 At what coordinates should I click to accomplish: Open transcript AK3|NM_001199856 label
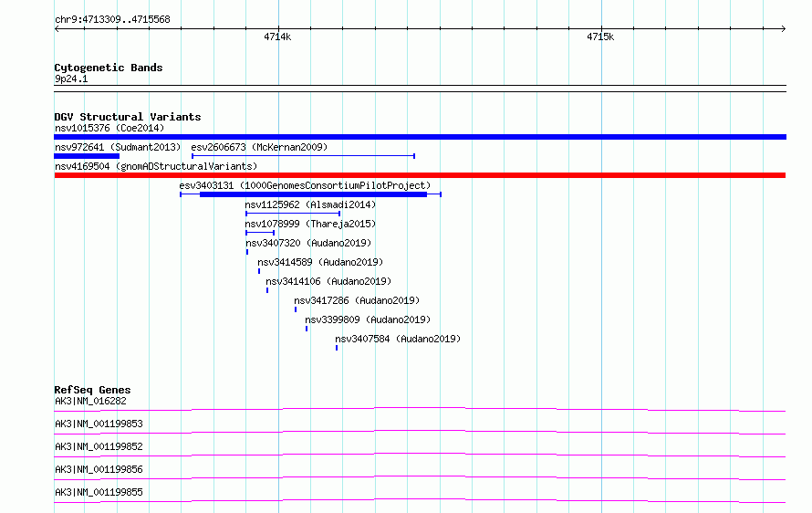point(99,469)
